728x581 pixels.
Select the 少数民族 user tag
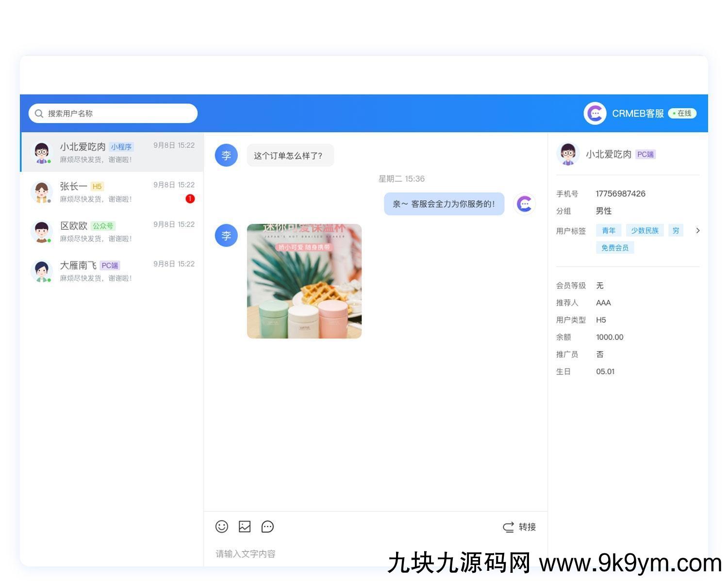[645, 231]
